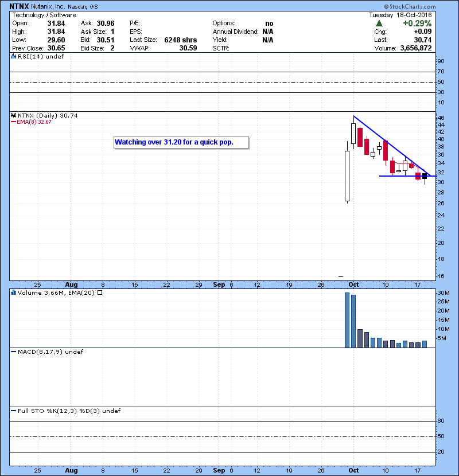Click the horizontal blue support line near 31
This screenshot has height=476, width=459.
[408, 176]
